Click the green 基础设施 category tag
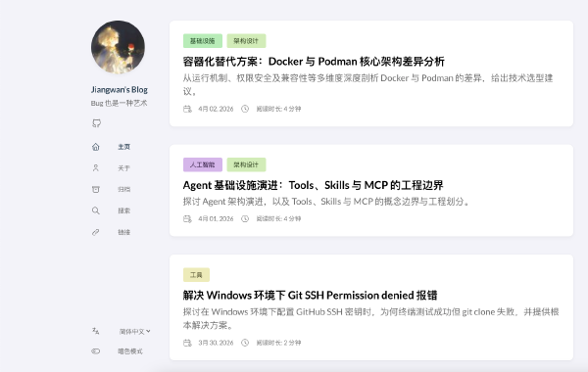The width and height of the screenshot is (588, 372). (x=203, y=41)
